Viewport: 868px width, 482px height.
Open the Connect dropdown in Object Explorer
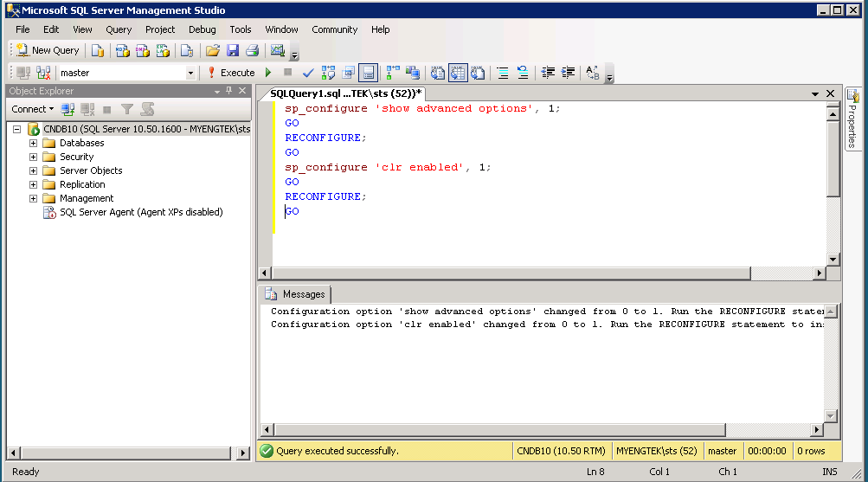(33, 109)
